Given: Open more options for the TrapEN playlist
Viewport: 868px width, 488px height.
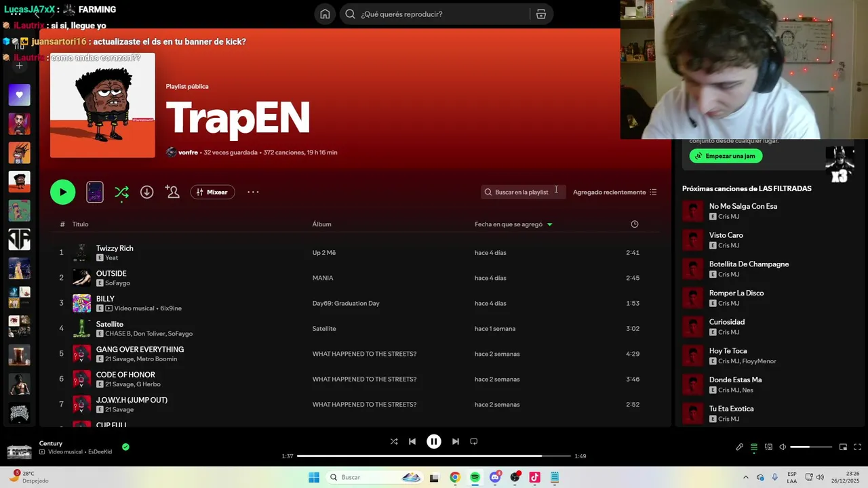Looking at the screenshot, I should pos(253,192).
